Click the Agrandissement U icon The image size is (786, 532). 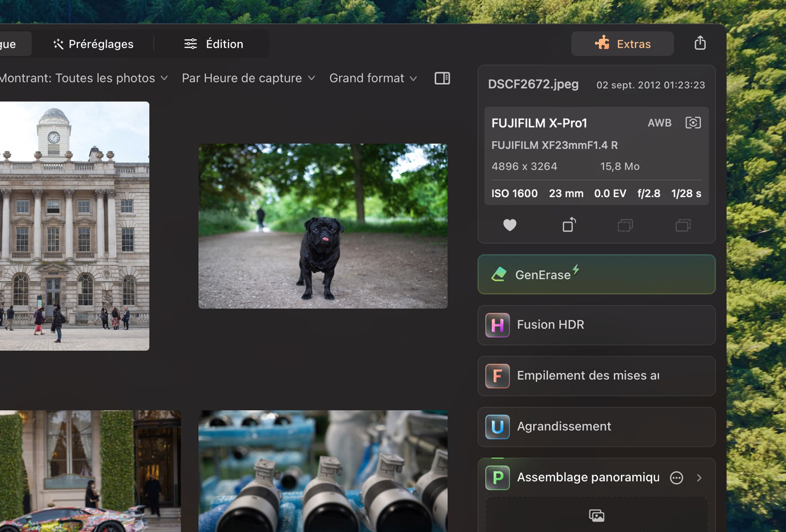(497, 426)
